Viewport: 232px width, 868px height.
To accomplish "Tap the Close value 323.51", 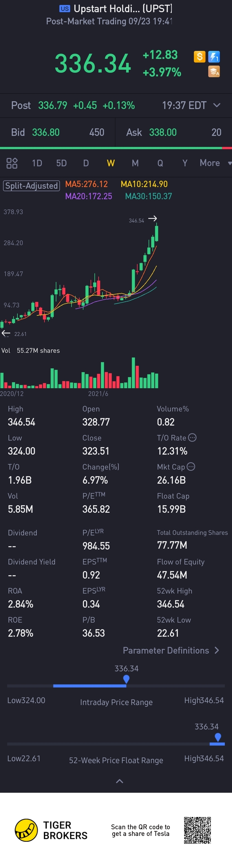I will pyautogui.click(x=96, y=451).
